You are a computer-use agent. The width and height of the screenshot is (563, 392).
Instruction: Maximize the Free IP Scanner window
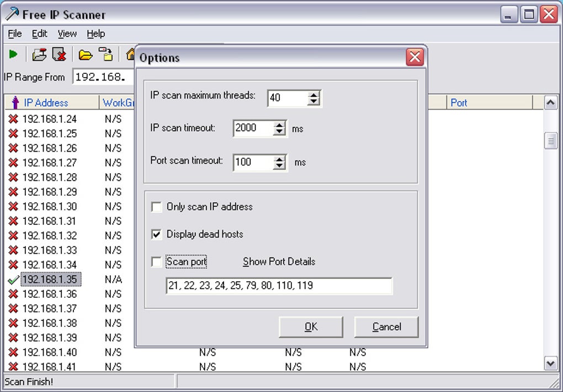click(529, 15)
